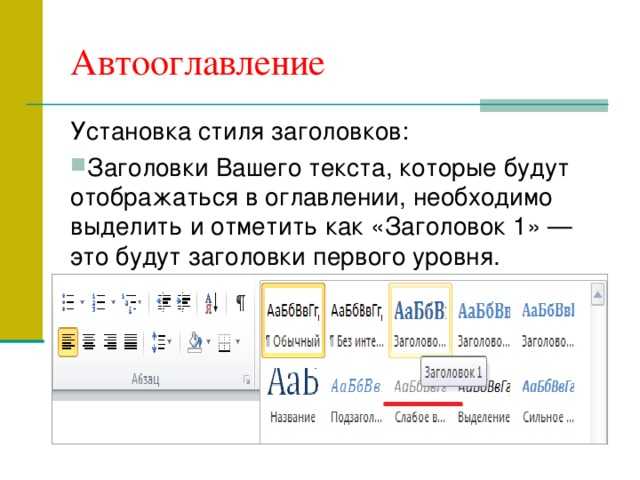Open the numbered list dropdown arrow
The height and width of the screenshot is (480, 640).
pyautogui.click(x=113, y=302)
